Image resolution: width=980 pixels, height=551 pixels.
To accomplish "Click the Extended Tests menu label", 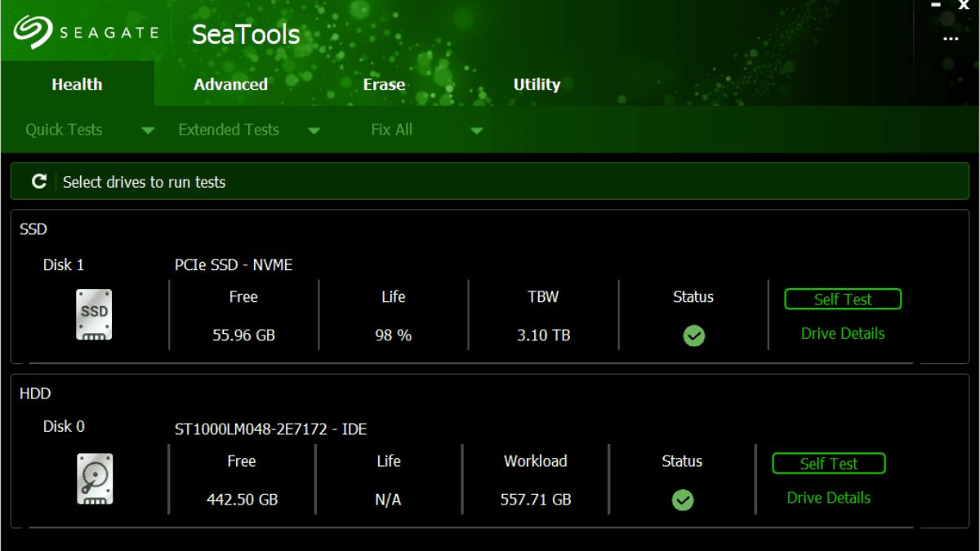I will tap(229, 130).
